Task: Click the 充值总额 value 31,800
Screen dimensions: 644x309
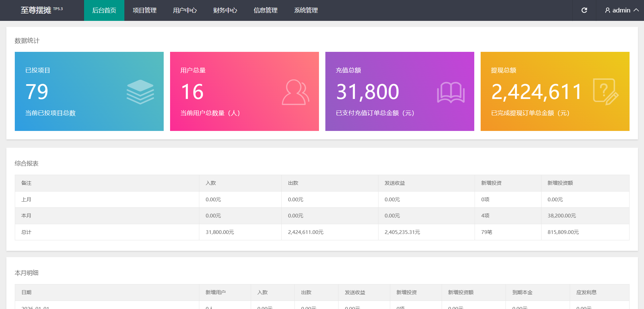Action: pos(368,92)
